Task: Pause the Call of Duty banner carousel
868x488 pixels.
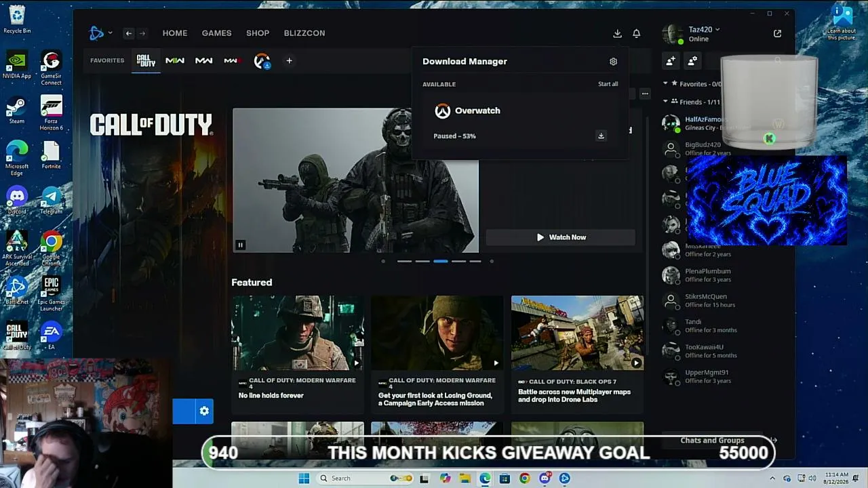Action: [x=240, y=245]
